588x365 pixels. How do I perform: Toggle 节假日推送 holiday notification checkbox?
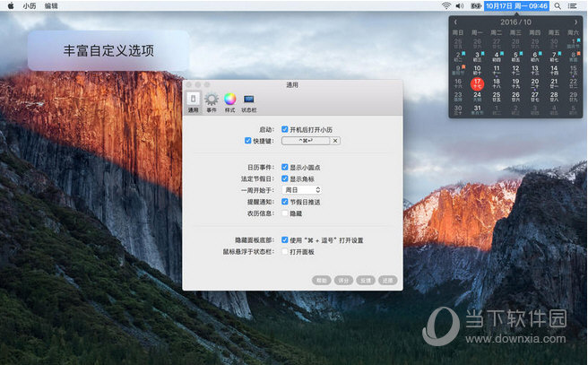[285, 202]
